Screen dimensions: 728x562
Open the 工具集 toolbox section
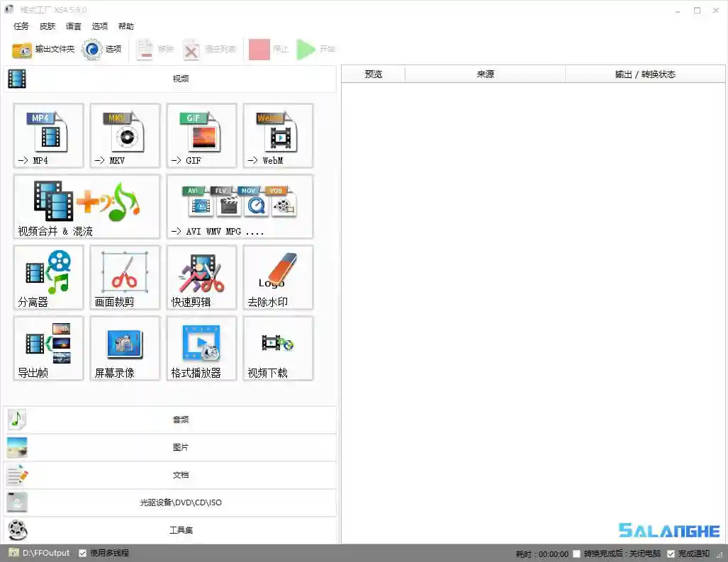click(x=181, y=530)
